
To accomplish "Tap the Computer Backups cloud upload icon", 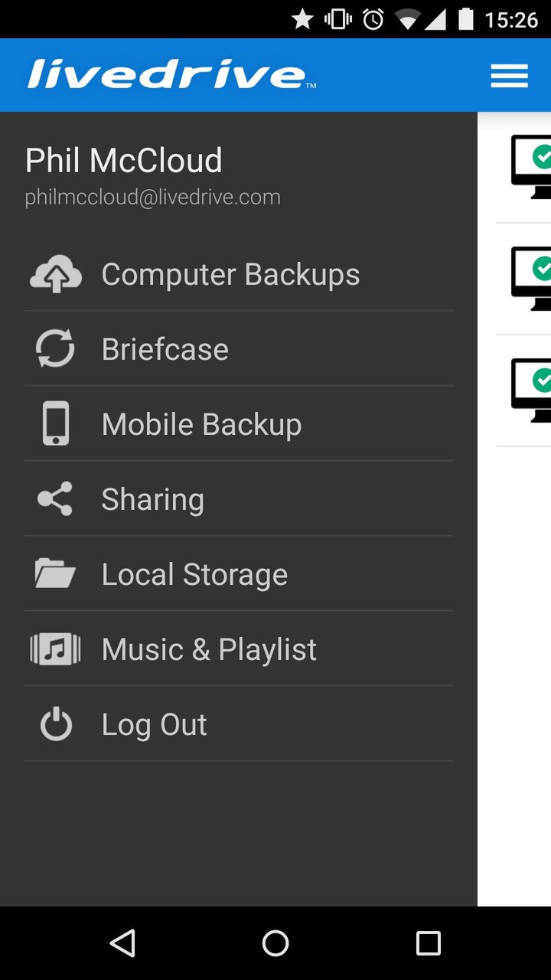I will (x=55, y=275).
